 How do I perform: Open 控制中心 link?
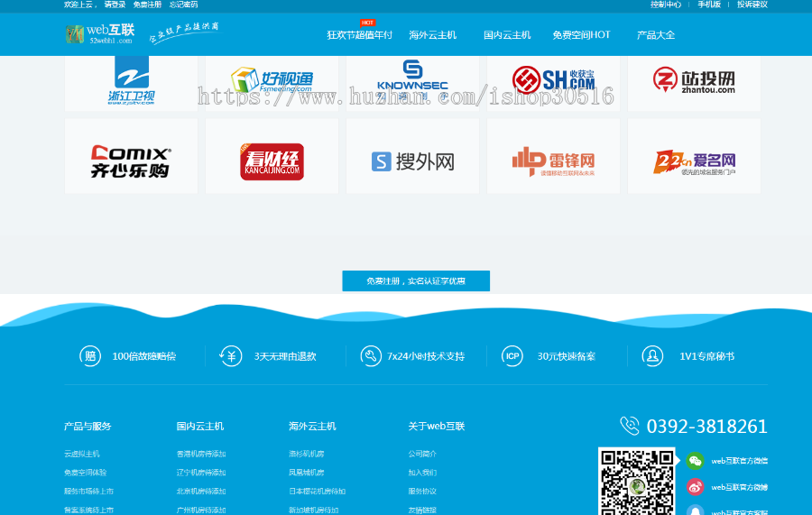point(666,5)
